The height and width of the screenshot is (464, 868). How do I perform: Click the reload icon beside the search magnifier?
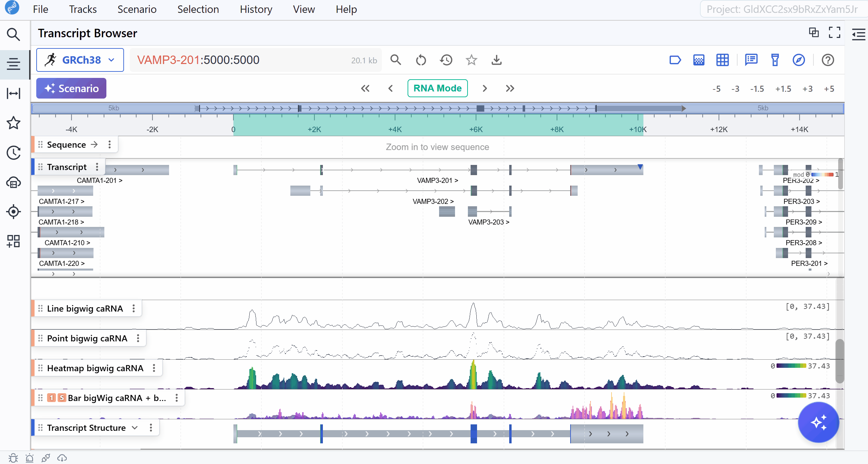coord(421,60)
